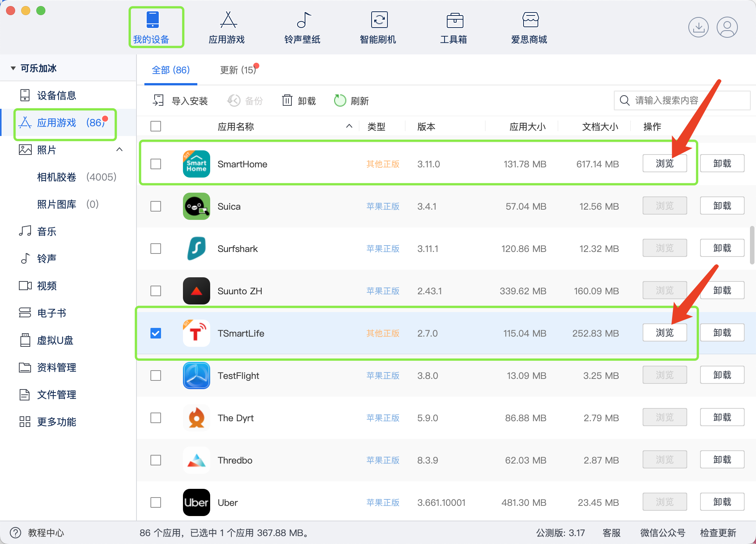The width and height of the screenshot is (756, 544).
Task: Open 更多功能 in the sidebar
Action: (68, 422)
